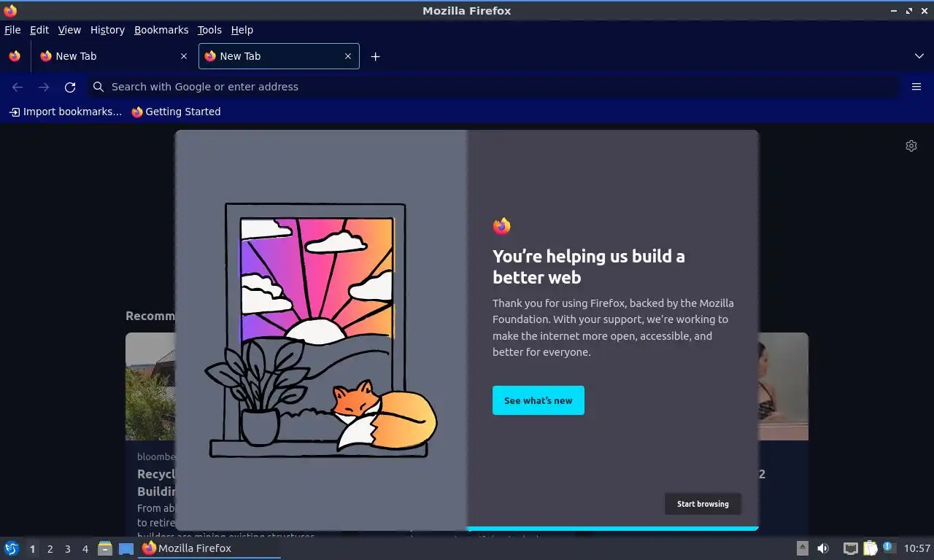
Task: Click the back navigation arrow
Action: 18,87
